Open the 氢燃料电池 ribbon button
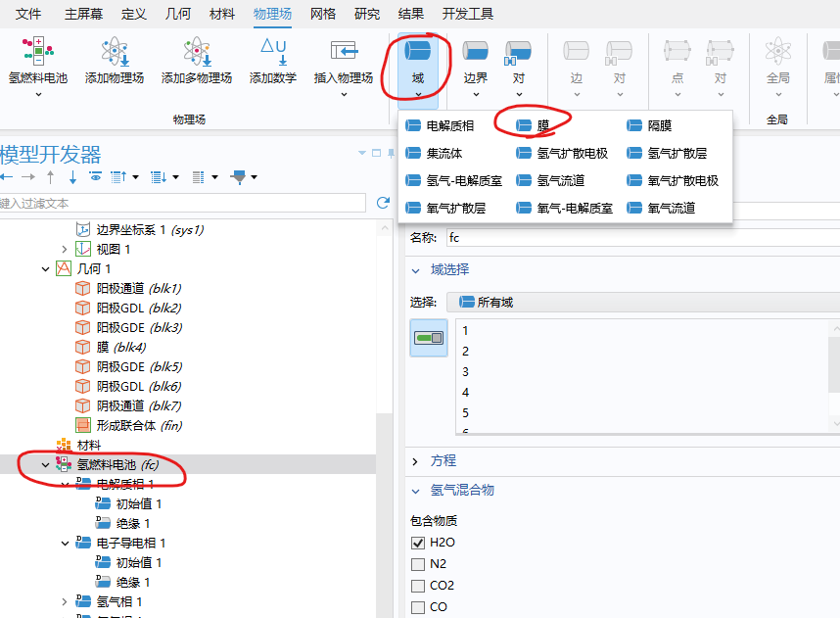 (38, 66)
